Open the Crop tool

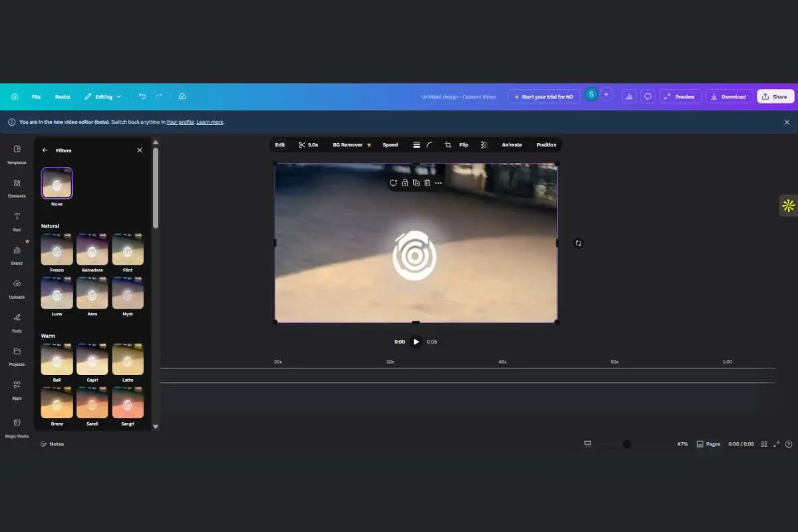(448, 144)
